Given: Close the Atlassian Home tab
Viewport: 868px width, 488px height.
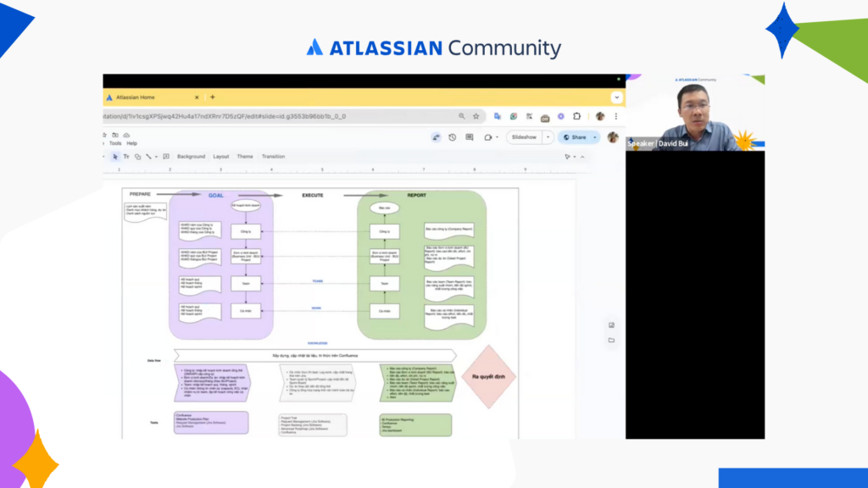Looking at the screenshot, I should pyautogui.click(x=197, y=97).
